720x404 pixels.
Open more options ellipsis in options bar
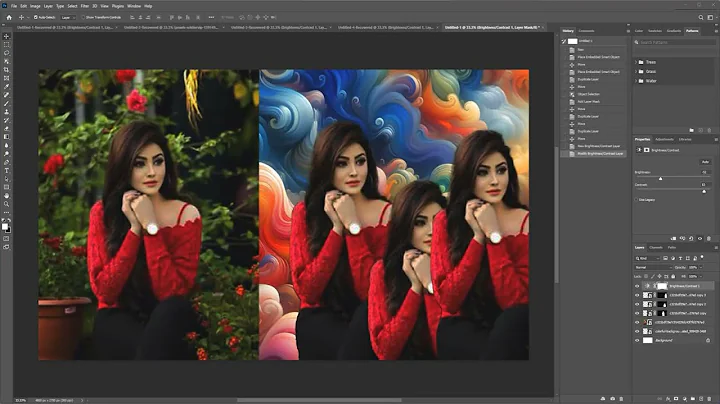tap(211, 17)
